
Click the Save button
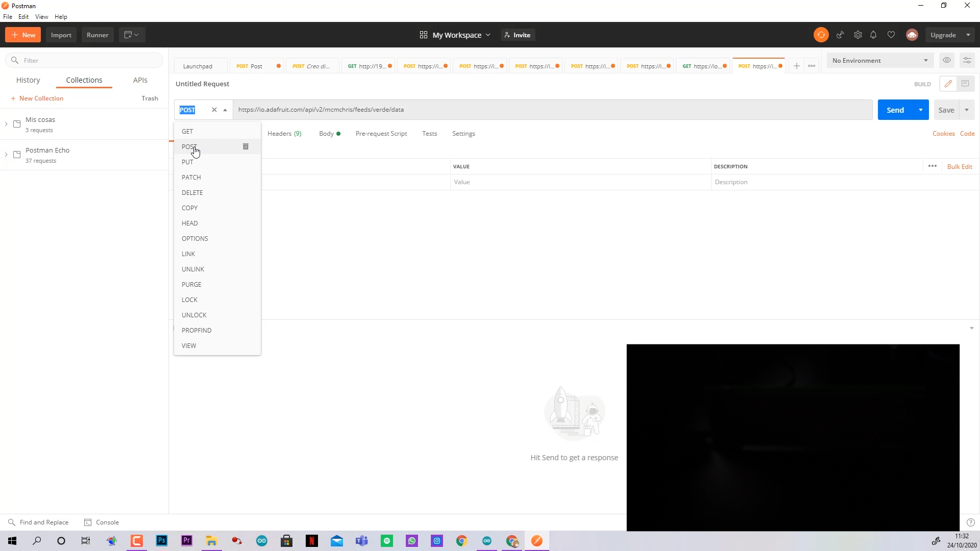[946, 110]
